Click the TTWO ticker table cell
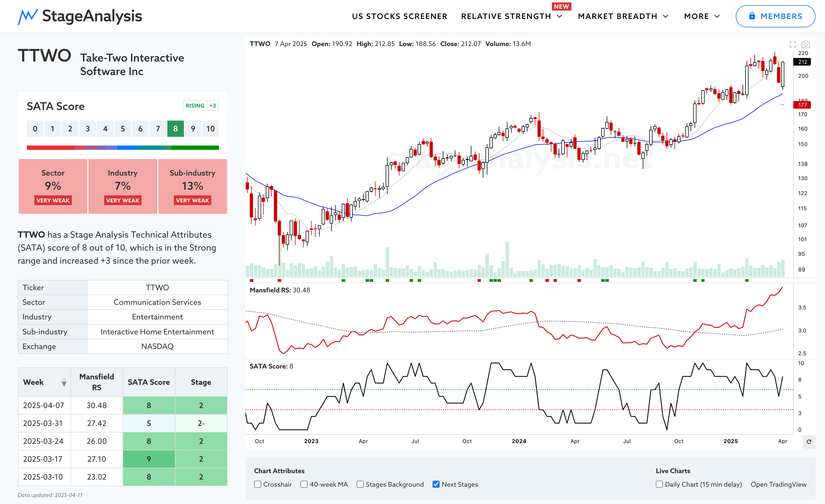825x504 pixels. [157, 287]
